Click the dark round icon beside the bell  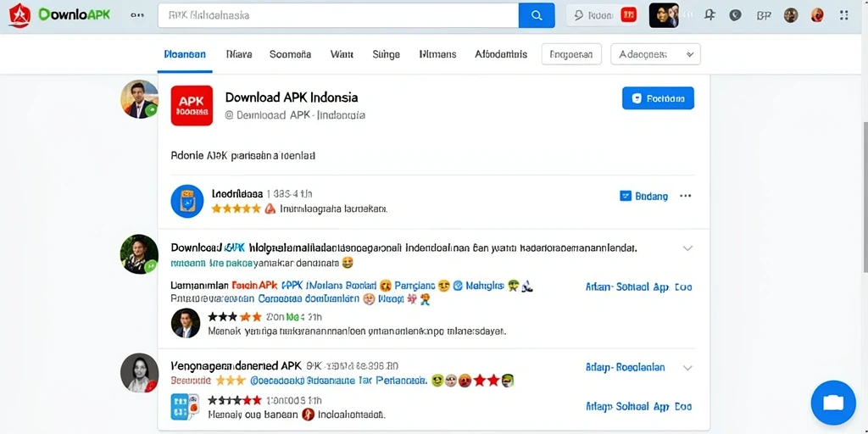pyautogui.click(x=735, y=15)
